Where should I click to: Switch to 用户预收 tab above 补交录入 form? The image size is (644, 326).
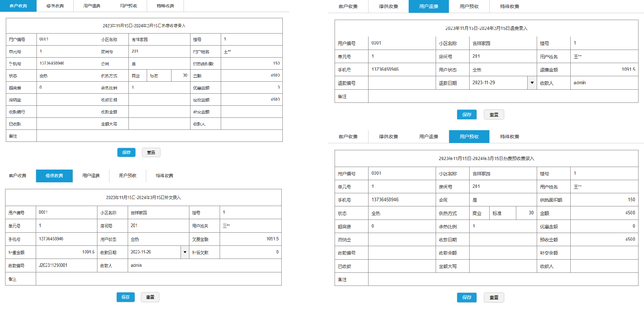tap(128, 176)
